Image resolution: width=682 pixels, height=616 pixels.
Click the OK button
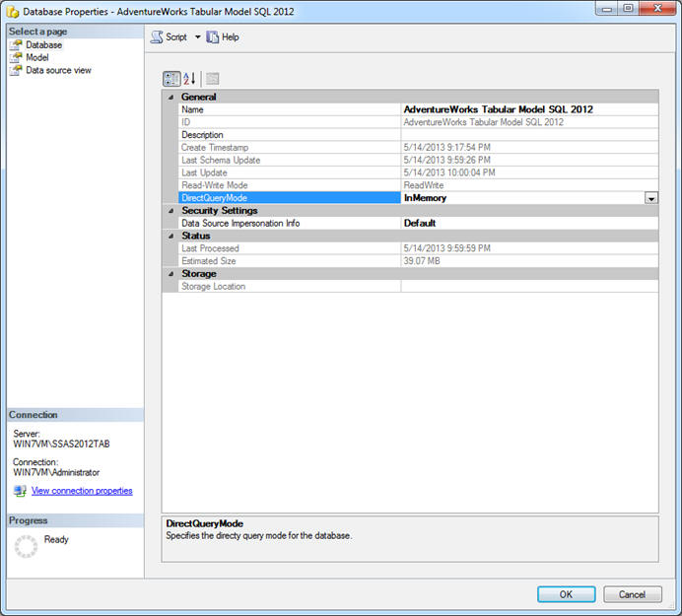click(566, 594)
